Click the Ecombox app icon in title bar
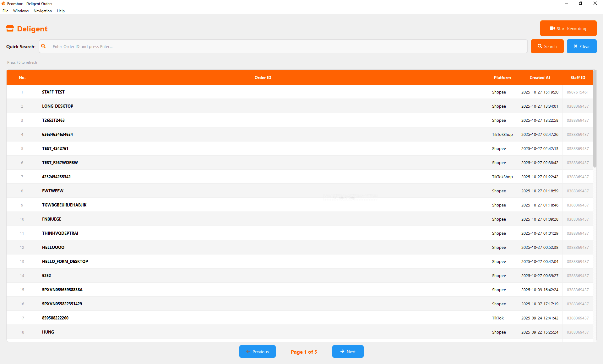Viewport: 603px width, 364px height. click(x=3, y=3)
